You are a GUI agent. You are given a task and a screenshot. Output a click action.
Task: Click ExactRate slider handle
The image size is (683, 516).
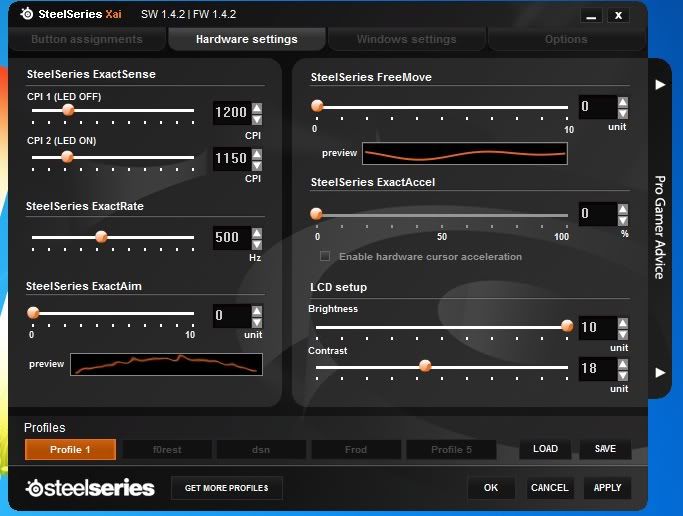pyautogui.click(x=101, y=237)
